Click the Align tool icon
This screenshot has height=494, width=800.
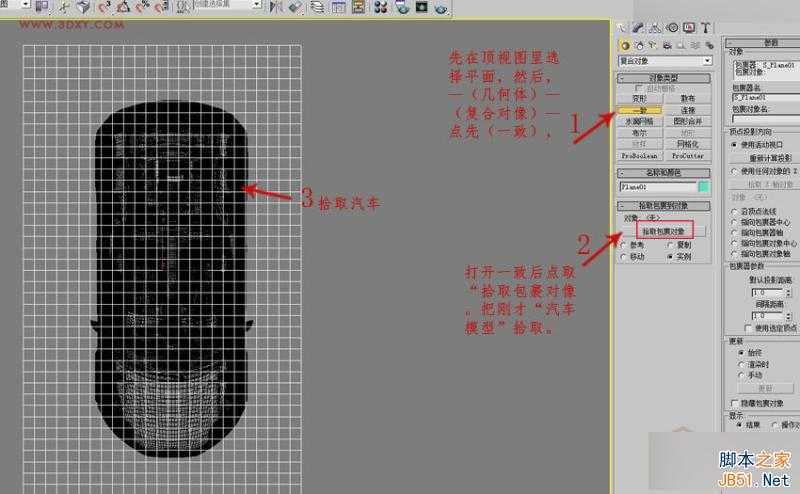(295, 6)
